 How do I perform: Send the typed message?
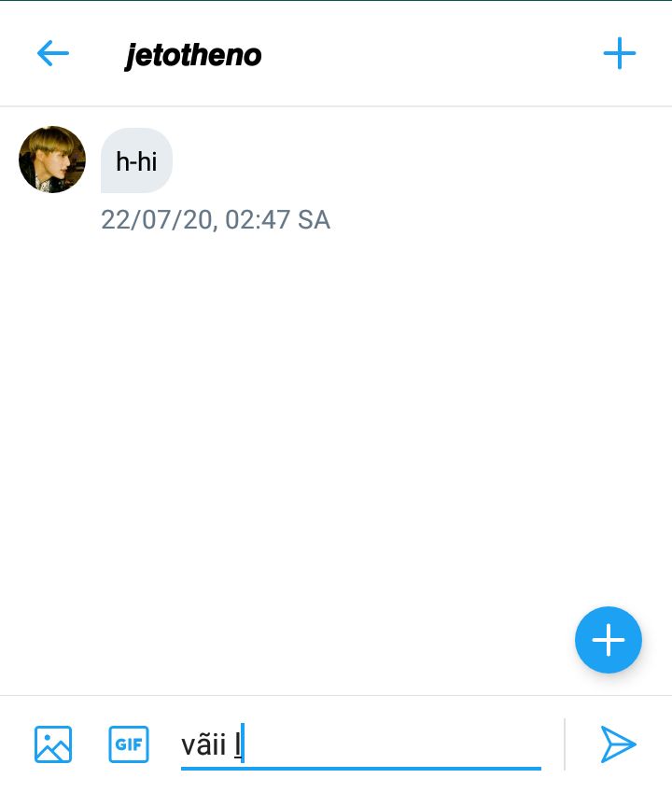[x=619, y=744]
